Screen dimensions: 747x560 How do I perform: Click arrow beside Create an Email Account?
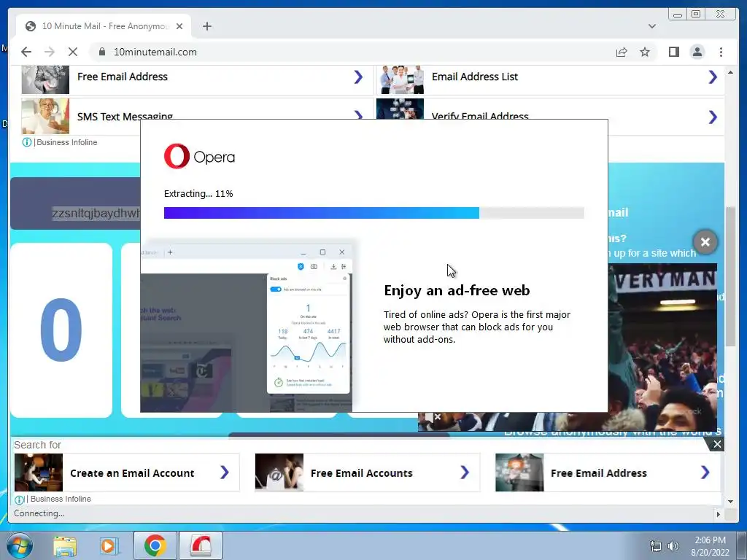tap(225, 472)
